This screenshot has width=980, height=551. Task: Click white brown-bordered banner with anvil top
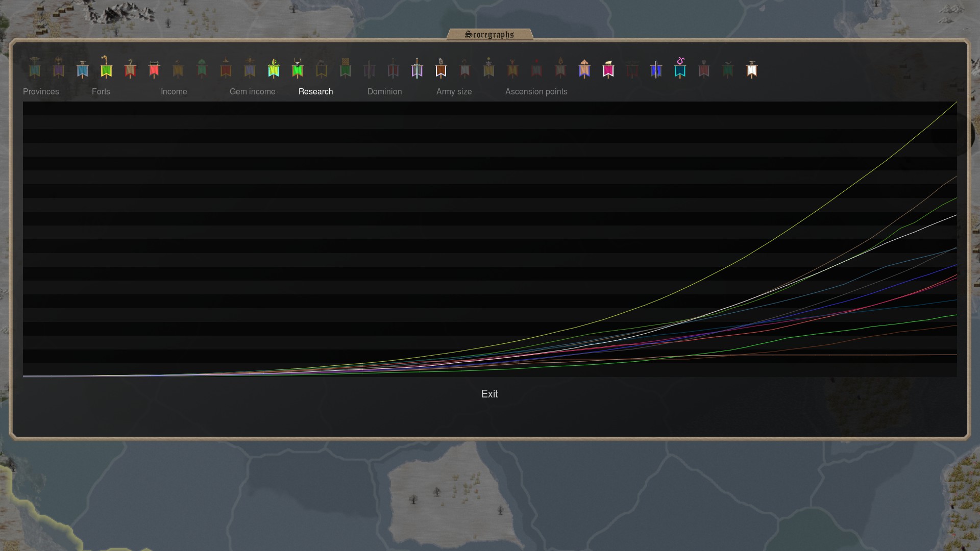752,69
